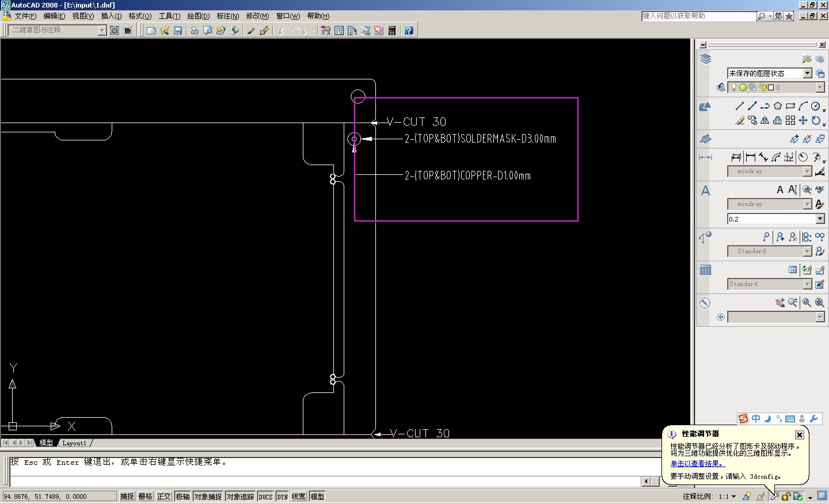829x504 pixels.
Task: Save the drawing with the floppy disk icon
Action: pyautogui.click(x=178, y=30)
